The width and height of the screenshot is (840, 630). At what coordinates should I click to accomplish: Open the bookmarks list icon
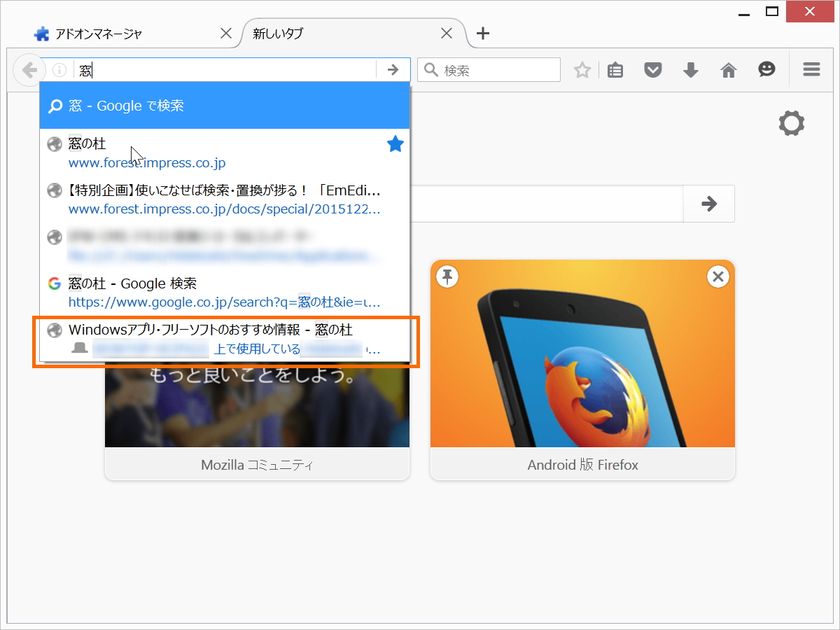point(615,69)
